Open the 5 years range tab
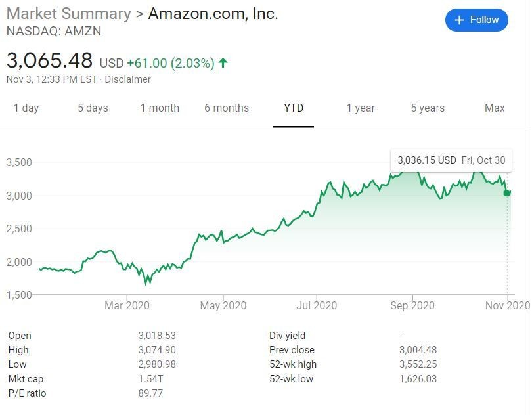The width and height of the screenshot is (532, 415). pyautogui.click(x=428, y=108)
